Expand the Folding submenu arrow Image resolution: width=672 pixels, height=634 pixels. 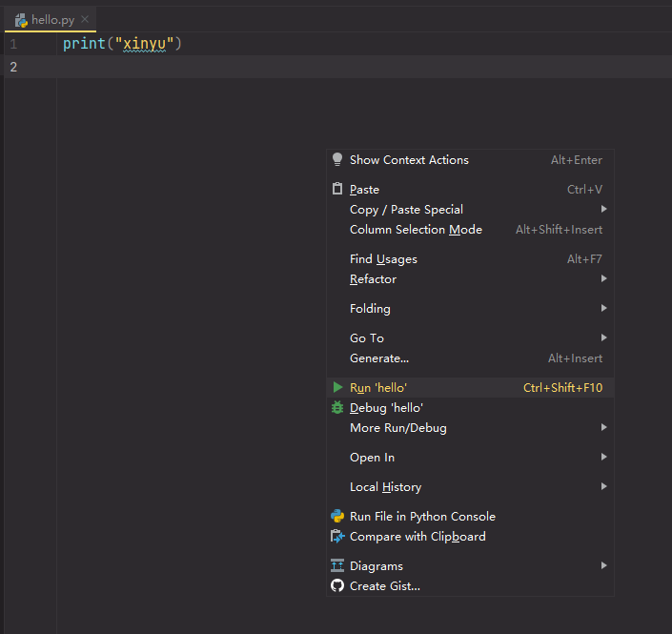tap(604, 308)
